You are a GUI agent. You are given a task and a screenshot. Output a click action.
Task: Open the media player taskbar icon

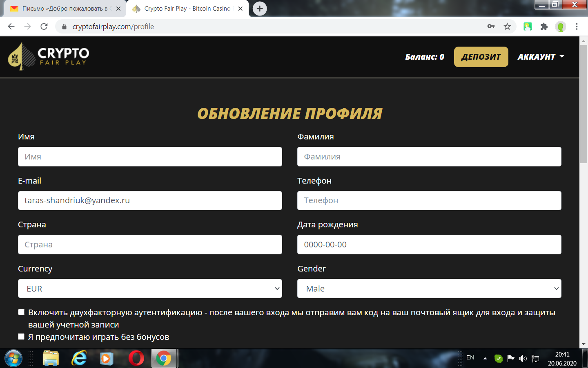107,359
